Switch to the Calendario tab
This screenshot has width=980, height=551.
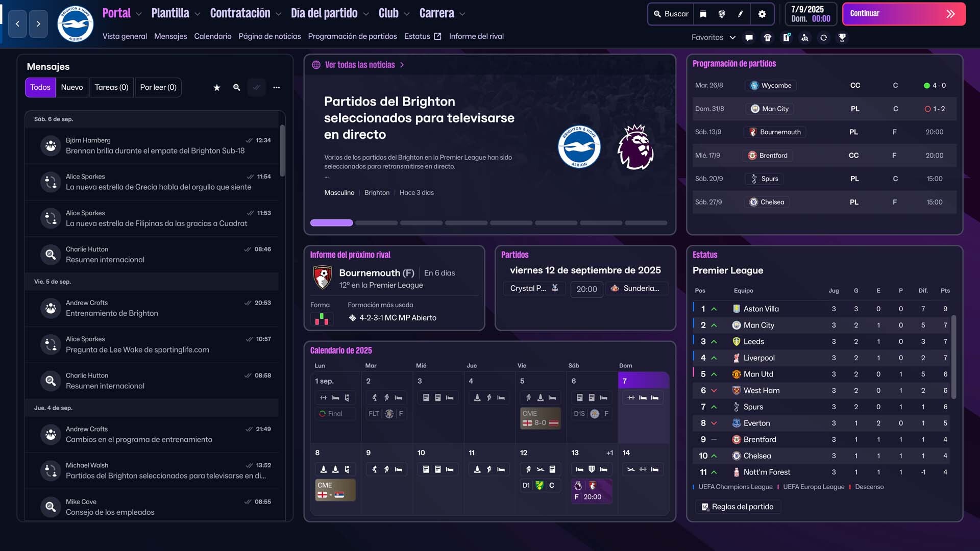212,36
